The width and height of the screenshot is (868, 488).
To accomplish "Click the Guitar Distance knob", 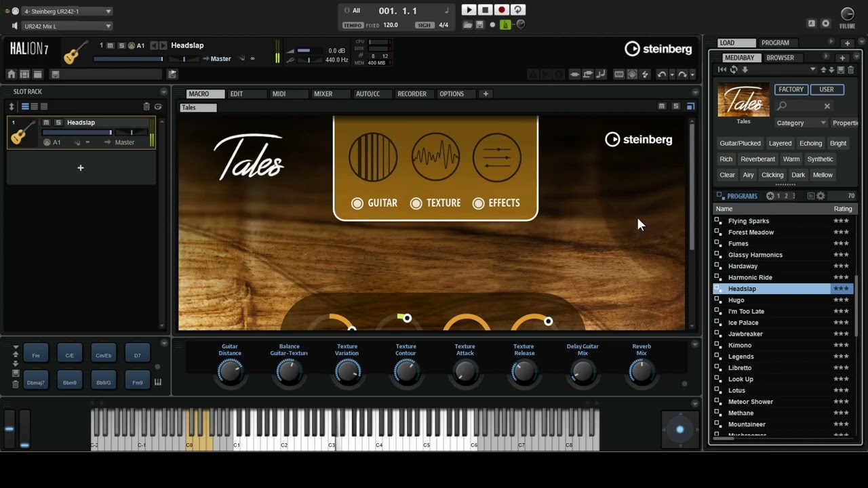I will (x=231, y=372).
